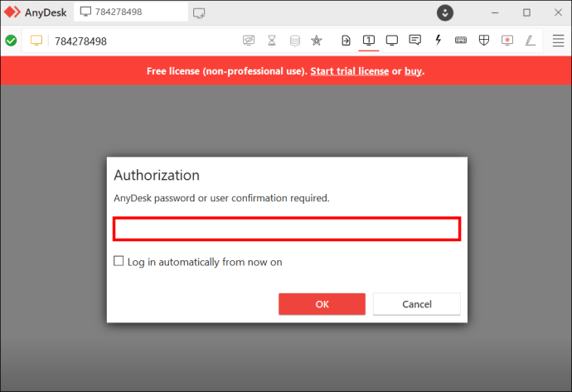This screenshot has width=572, height=392.
Task: Open the chat speech bubble icon
Action: (414, 40)
